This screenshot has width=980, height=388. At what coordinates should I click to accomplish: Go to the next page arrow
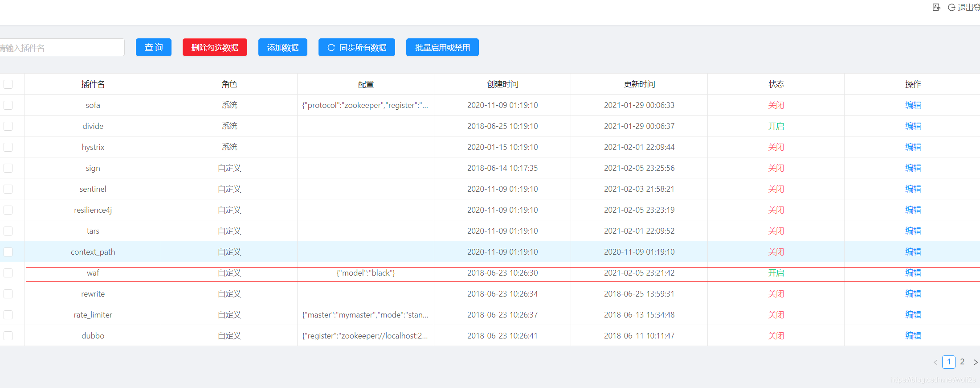(976, 362)
